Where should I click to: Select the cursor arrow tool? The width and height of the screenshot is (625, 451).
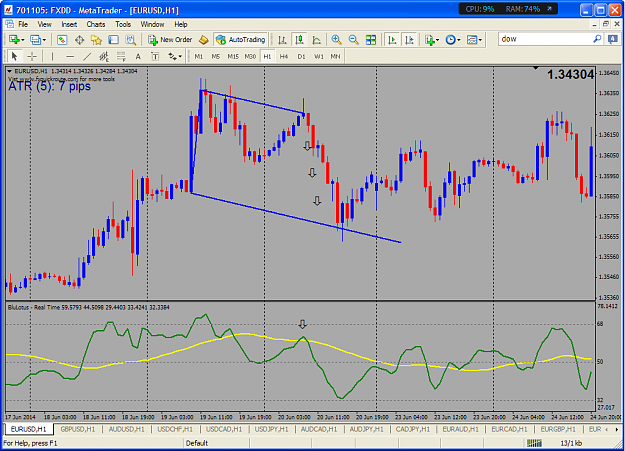click(x=15, y=56)
